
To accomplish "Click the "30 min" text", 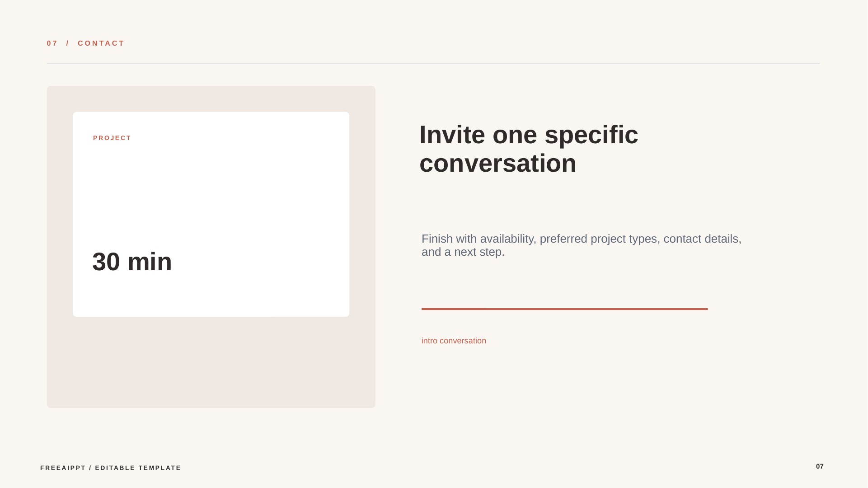I will pos(132,262).
